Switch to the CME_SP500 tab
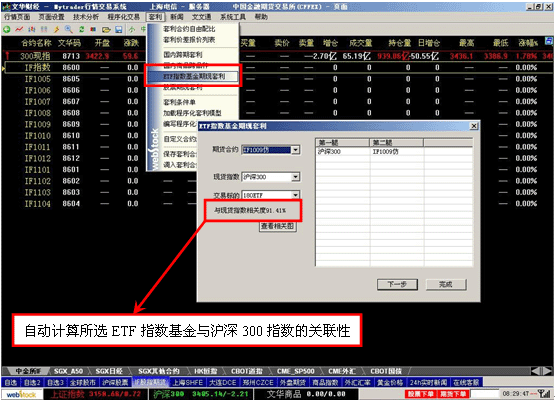This screenshot has width=555, height=400. [296, 371]
